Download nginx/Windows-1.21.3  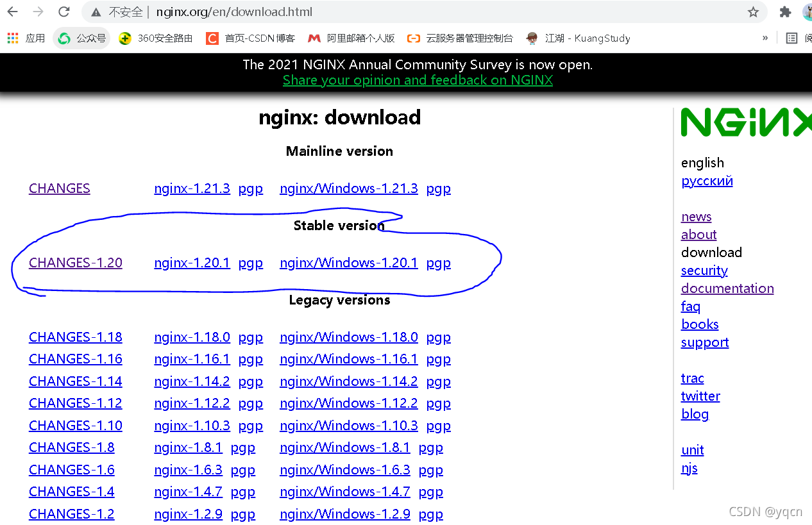(349, 188)
